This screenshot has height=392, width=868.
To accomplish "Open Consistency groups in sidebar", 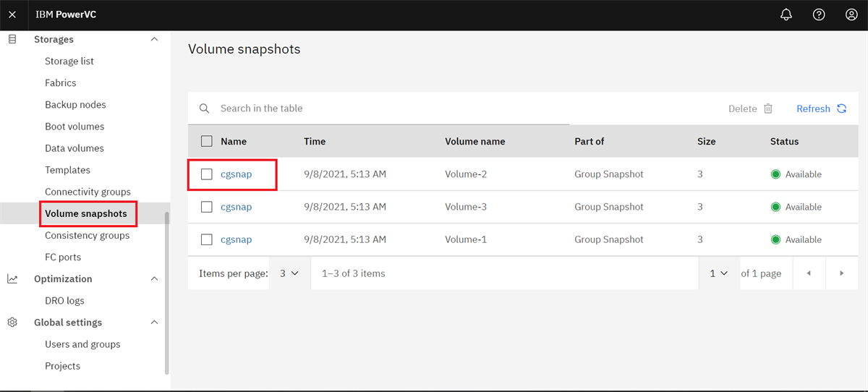I will 87,236.
